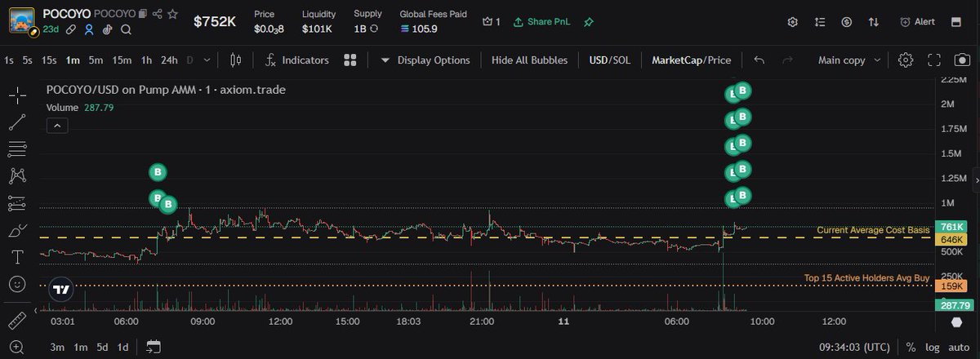Set the date range to 3m
The image size is (980, 359).
(x=57, y=347)
